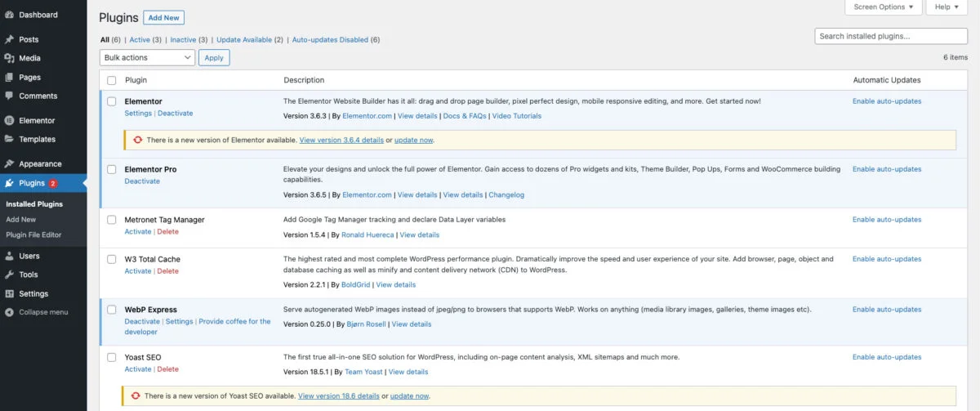This screenshot has width=980, height=411.
Task: Open the Dashboard icon in sidebar
Action: coord(9,15)
